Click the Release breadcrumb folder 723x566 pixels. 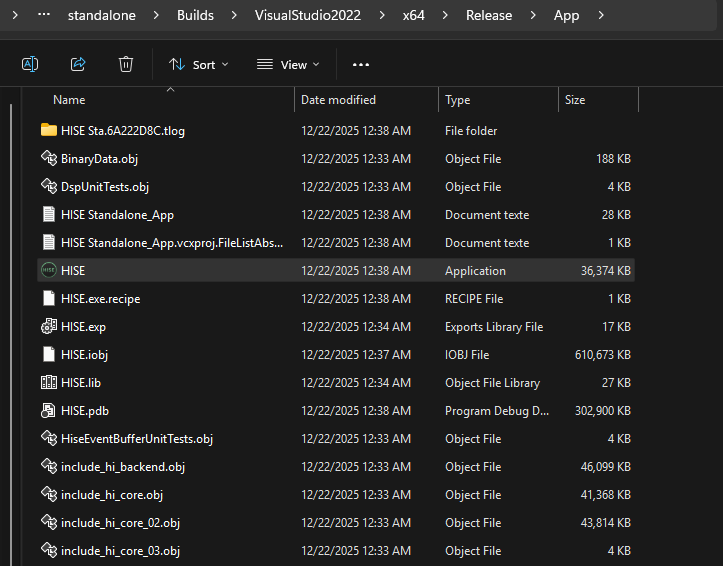tap(488, 15)
